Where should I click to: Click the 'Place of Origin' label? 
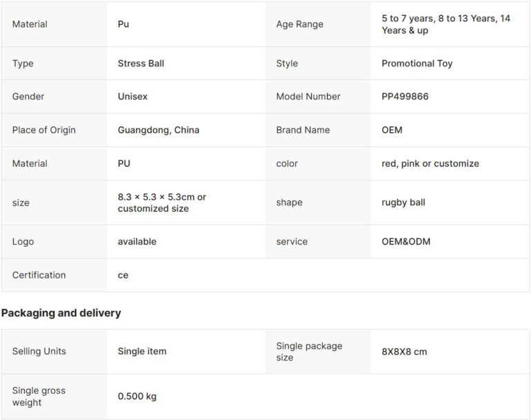[44, 130]
